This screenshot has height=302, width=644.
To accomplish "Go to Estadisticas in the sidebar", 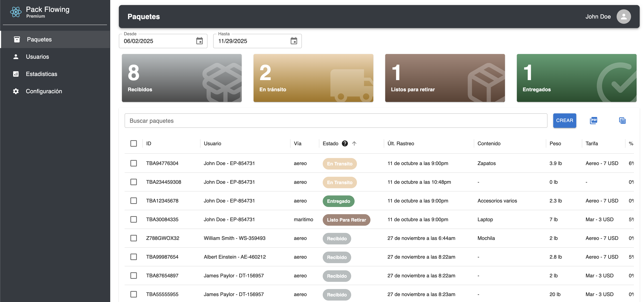I will (41, 74).
